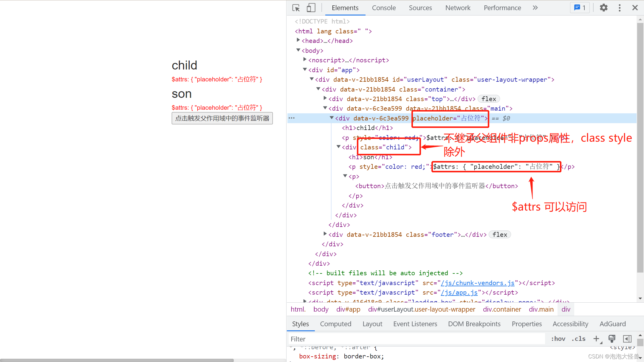The height and width of the screenshot is (362, 644).
Task: Select the button element line in DOM
Action: pos(436,186)
